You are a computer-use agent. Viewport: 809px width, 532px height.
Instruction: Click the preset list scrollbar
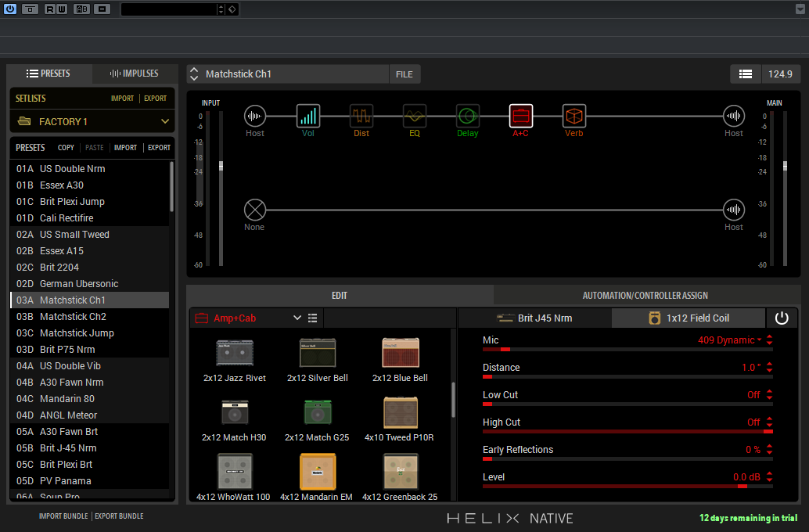(171, 187)
